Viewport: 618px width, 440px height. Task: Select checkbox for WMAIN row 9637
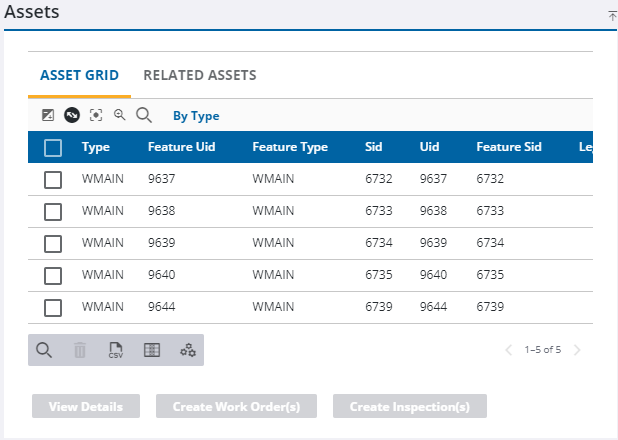53,180
